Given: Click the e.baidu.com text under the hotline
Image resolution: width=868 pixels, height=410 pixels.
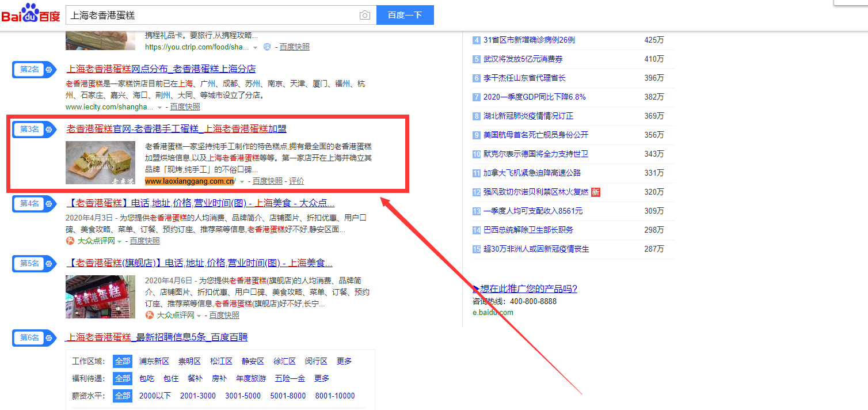Looking at the screenshot, I should [x=493, y=313].
